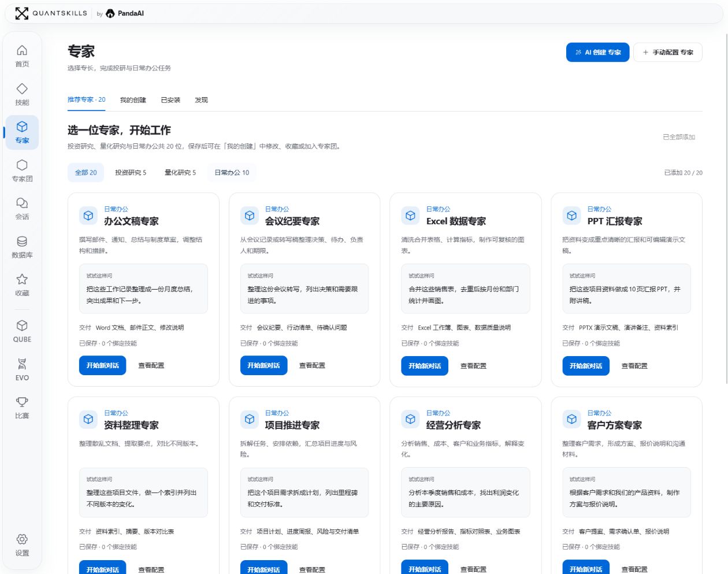This screenshot has height=574, width=728.
Task: View config of Excel 数据专家
Action: tap(473, 366)
